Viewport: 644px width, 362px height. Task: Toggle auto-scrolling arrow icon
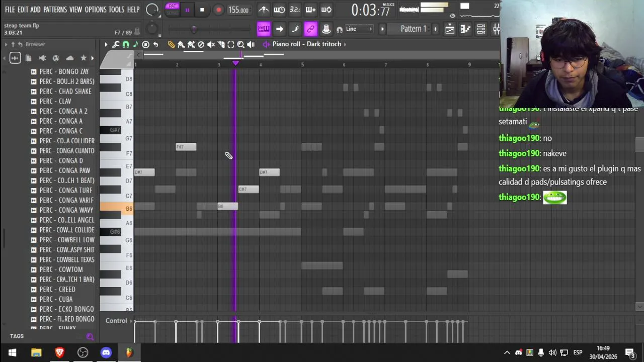tap(279, 29)
